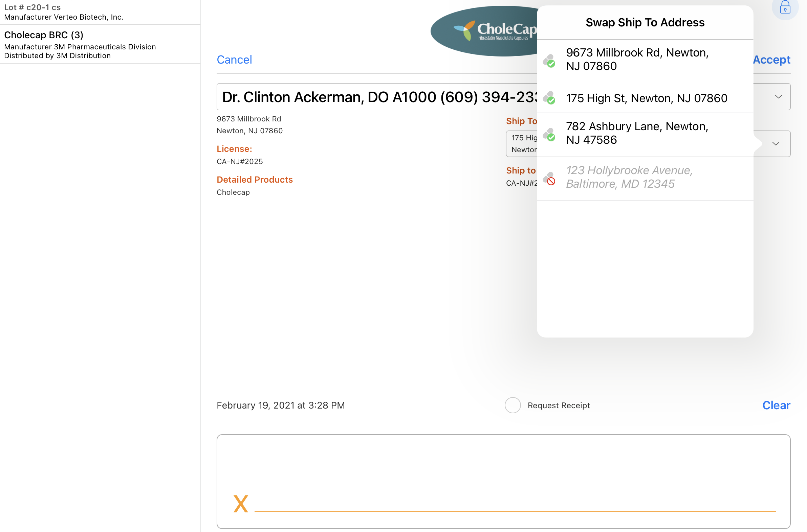Open the Ship To address dropdown arrow
This screenshot has width=807, height=532.
(x=776, y=144)
